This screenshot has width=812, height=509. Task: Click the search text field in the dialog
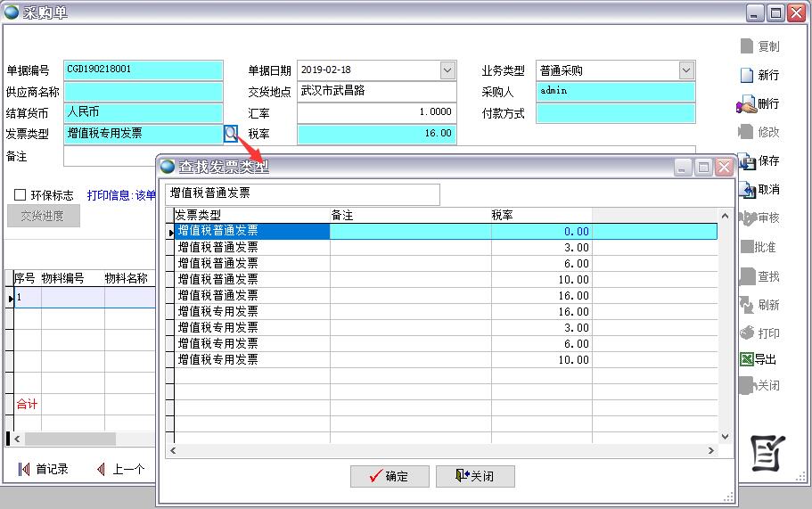click(302, 193)
